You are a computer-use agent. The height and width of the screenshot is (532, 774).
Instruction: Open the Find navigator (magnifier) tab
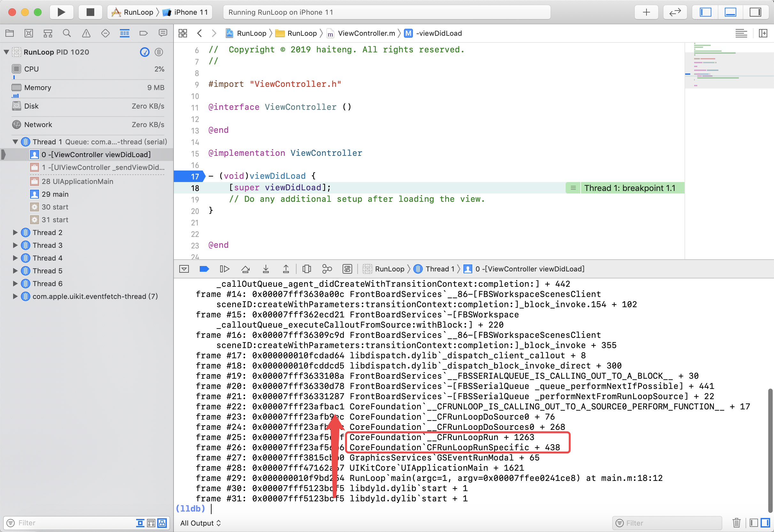coord(67,33)
